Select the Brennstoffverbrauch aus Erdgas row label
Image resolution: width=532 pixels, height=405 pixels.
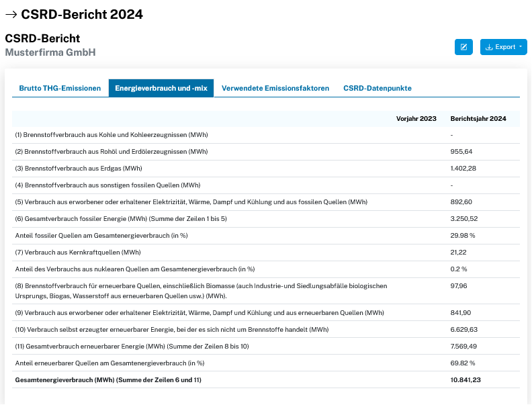tap(79, 169)
